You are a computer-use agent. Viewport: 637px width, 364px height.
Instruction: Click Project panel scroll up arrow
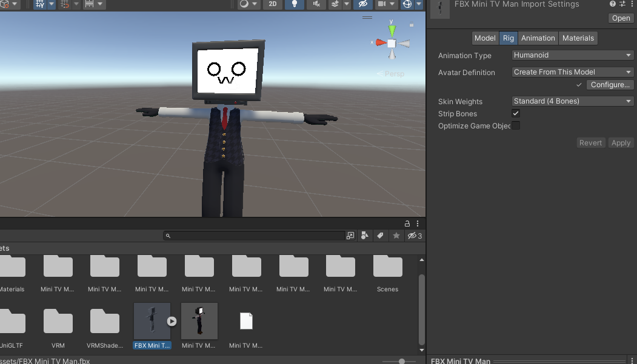tap(422, 260)
